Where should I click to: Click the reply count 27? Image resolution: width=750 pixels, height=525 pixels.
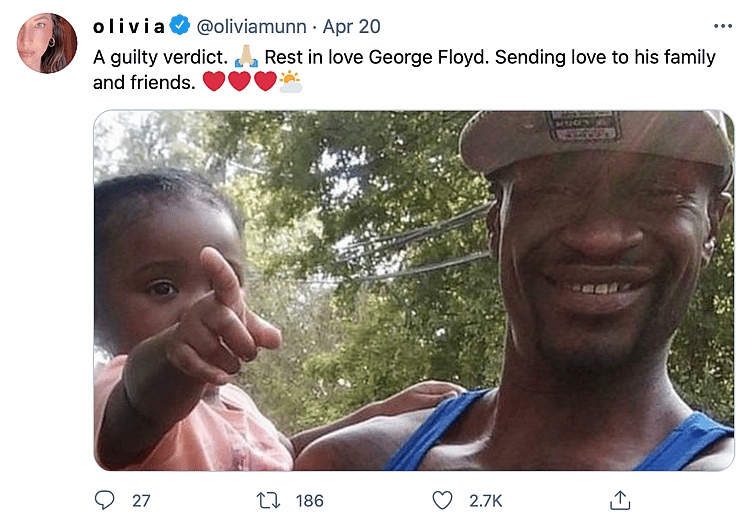tap(140, 499)
